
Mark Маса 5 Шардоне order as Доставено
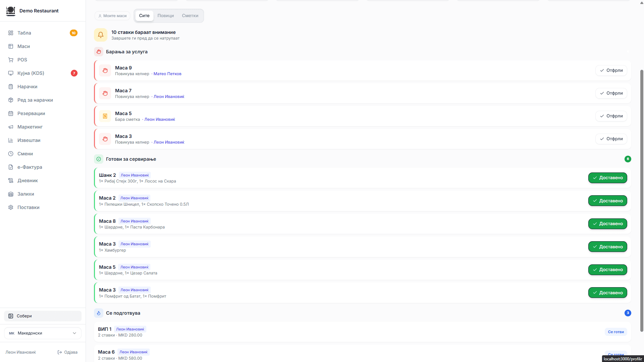pyautogui.click(x=607, y=270)
